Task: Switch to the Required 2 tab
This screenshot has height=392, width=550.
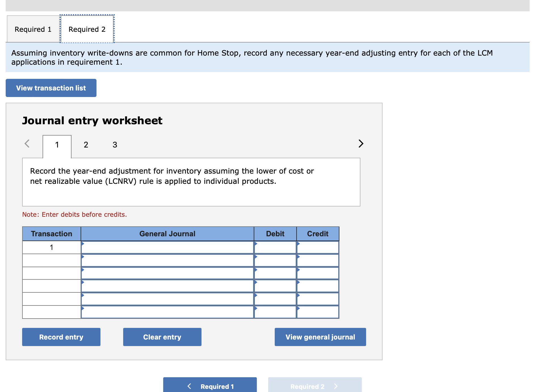Action: pyautogui.click(x=87, y=29)
